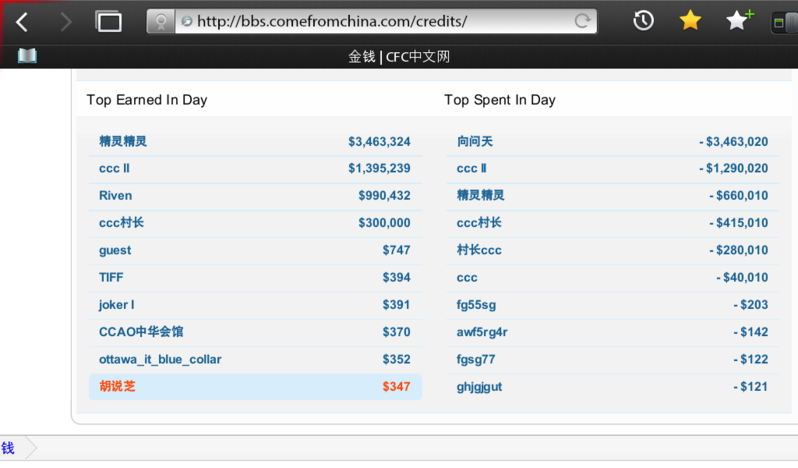The width and height of the screenshot is (798, 468).
Task: Open user 精灵精灵 in Top Earned list
Action: coord(123,142)
